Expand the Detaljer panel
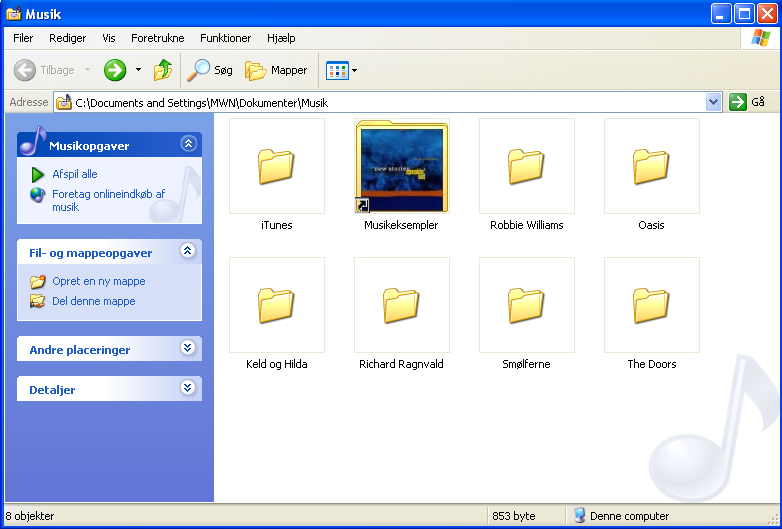782x529 pixels. [x=187, y=388]
